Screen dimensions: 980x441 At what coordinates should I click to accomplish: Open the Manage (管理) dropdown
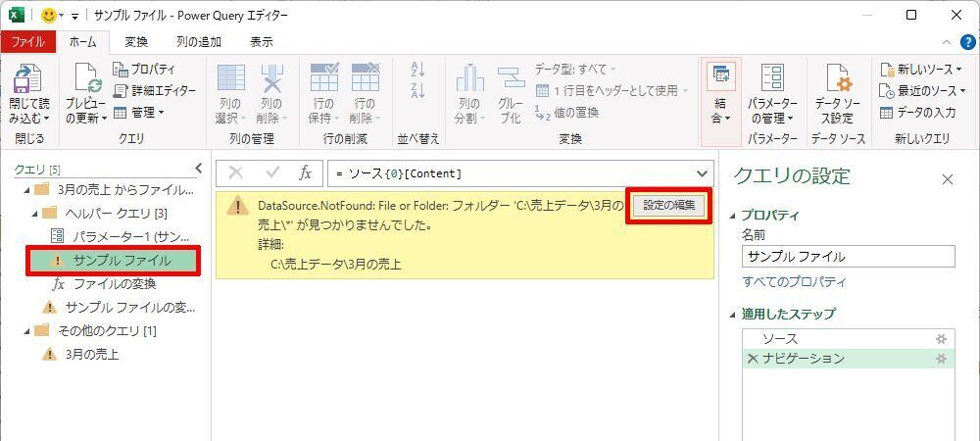coord(139,113)
